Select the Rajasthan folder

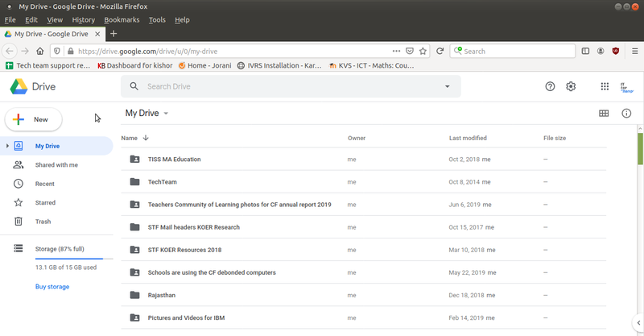point(364,295)
